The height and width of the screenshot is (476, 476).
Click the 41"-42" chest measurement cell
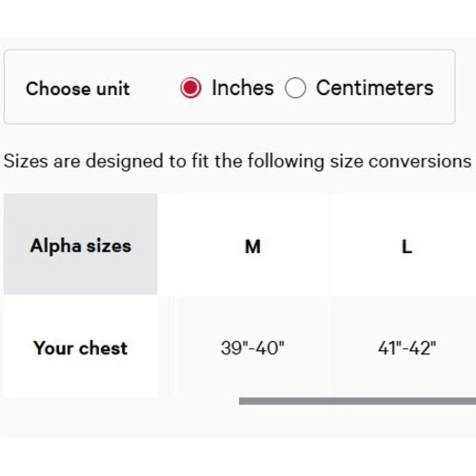click(x=407, y=348)
